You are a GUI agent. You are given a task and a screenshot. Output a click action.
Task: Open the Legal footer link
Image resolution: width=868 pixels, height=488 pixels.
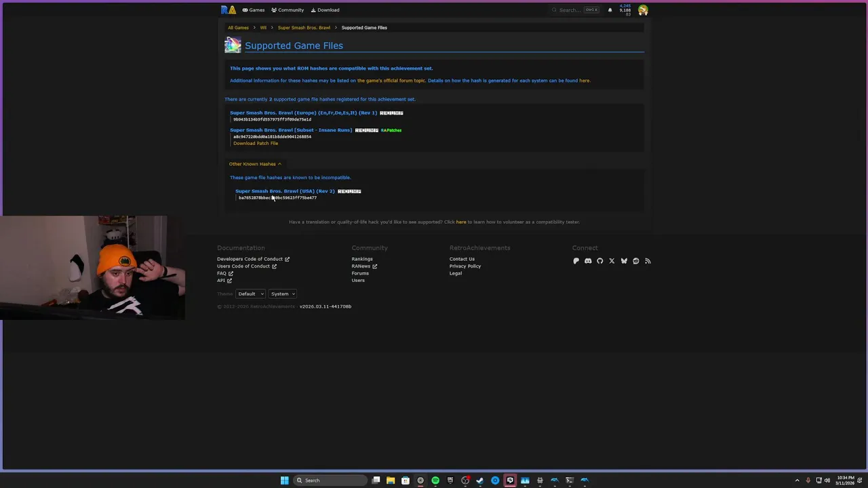pyautogui.click(x=456, y=273)
